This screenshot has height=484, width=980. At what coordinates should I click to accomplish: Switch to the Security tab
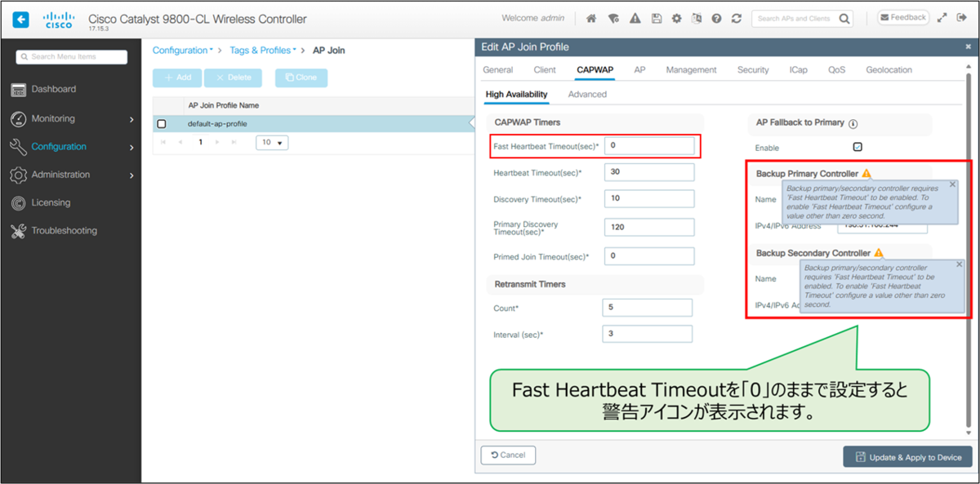(753, 70)
